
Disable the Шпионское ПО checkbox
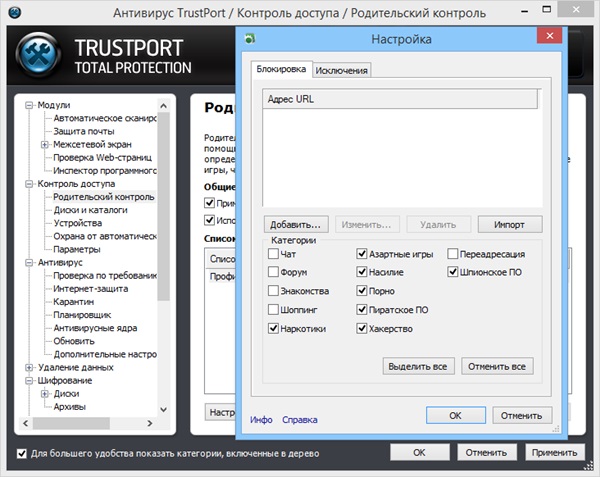pos(453,272)
